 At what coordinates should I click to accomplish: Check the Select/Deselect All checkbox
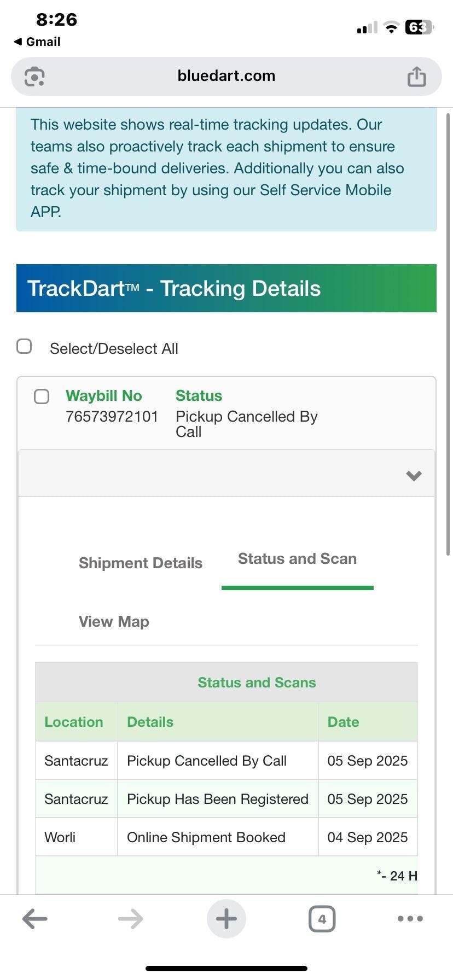pos(24,346)
